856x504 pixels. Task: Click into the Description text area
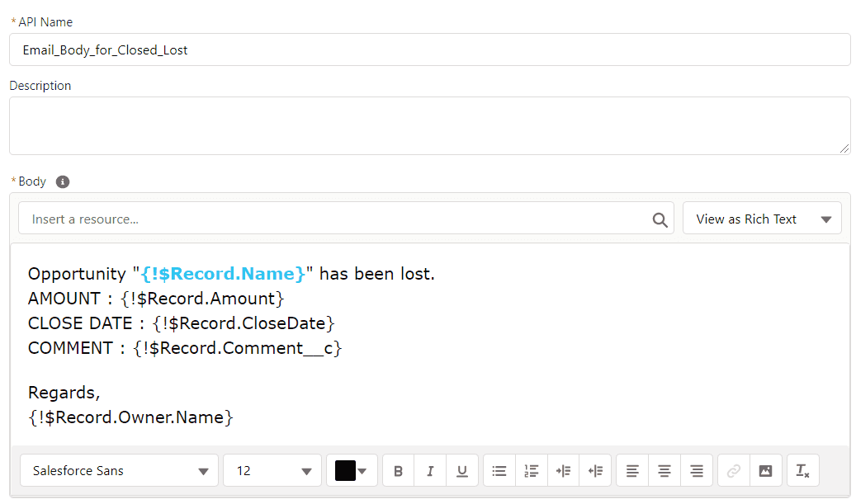click(429, 126)
